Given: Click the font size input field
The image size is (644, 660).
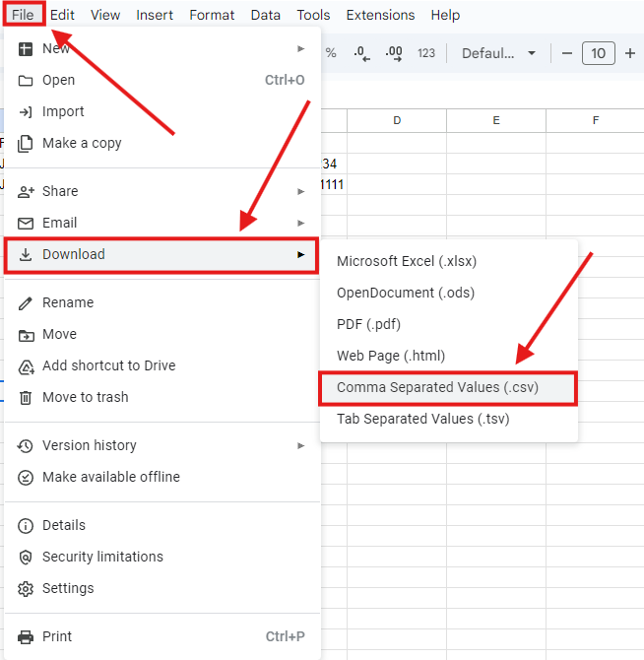Looking at the screenshot, I should [x=599, y=53].
